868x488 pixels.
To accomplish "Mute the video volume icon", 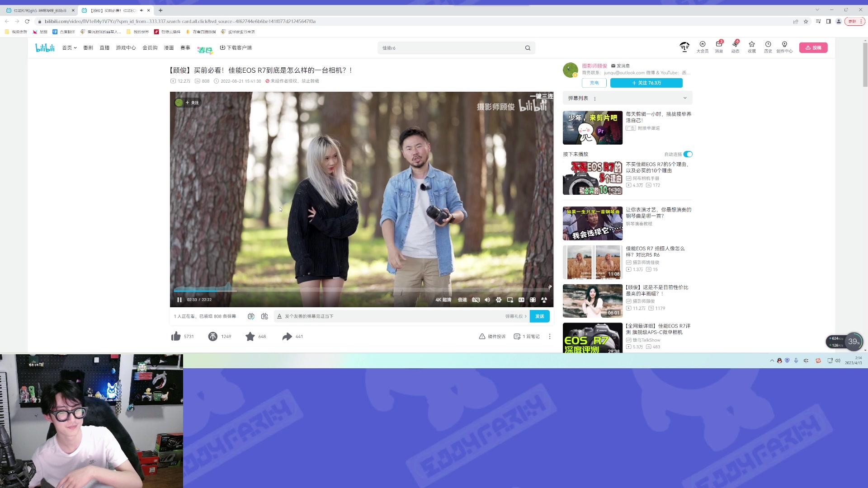I will pos(487,300).
